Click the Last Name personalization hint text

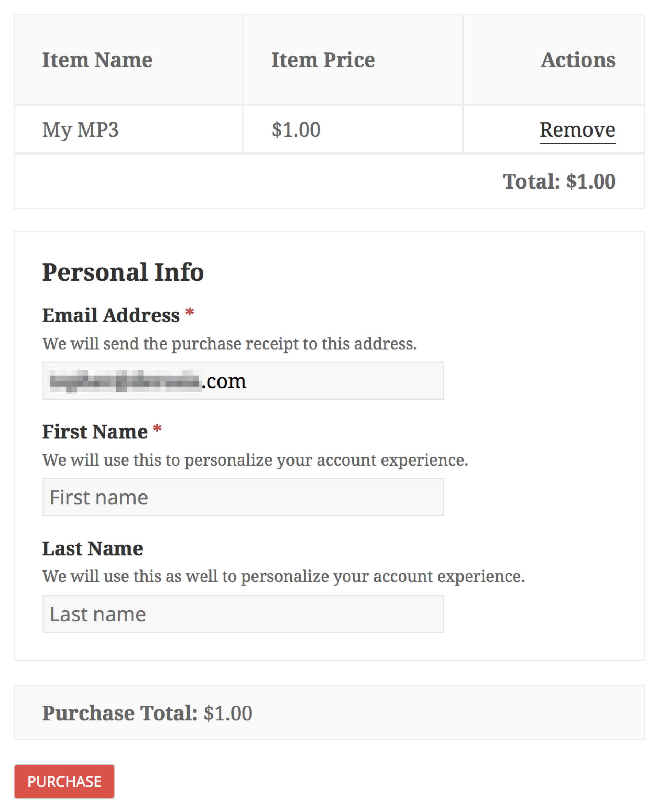click(284, 576)
